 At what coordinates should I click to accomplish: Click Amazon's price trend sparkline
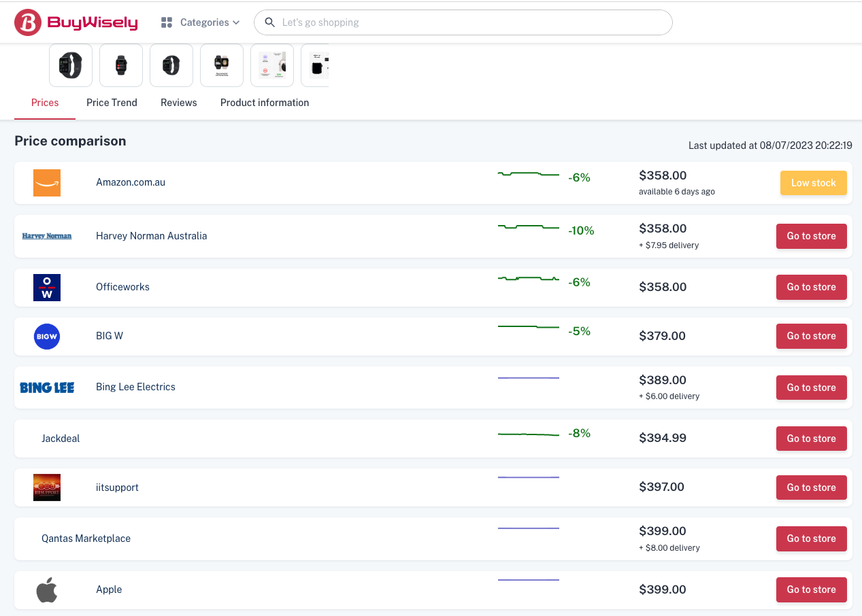529,175
